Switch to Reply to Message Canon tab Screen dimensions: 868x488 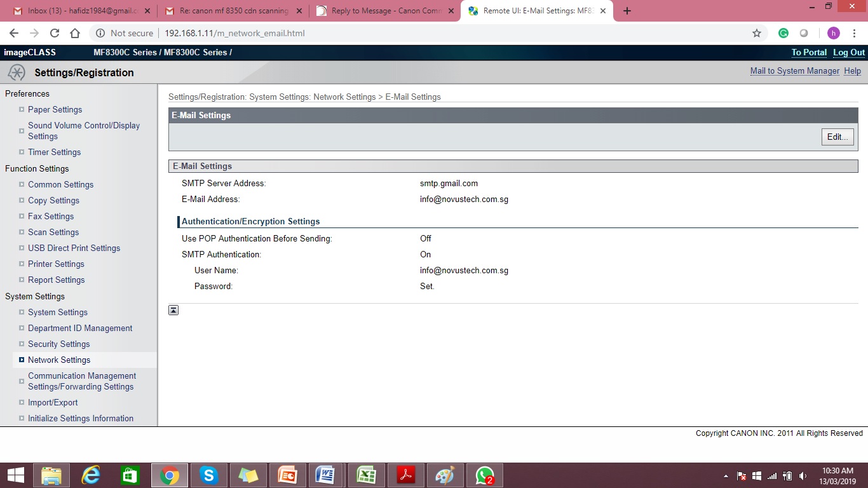(x=384, y=11)
